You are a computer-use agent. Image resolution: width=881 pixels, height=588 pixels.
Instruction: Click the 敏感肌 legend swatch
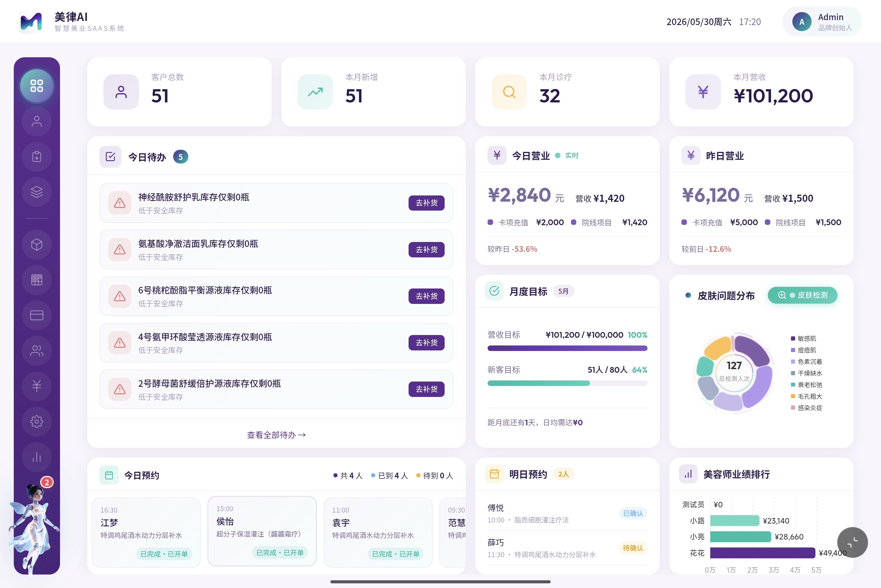point(793,339)
